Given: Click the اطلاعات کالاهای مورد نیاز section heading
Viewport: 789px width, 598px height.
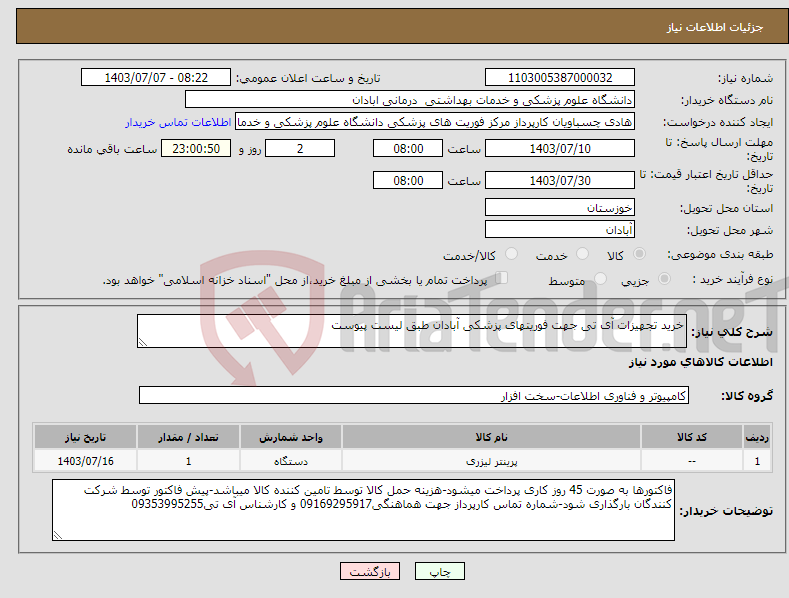Looking at the screenshot, I should [700, 362].
